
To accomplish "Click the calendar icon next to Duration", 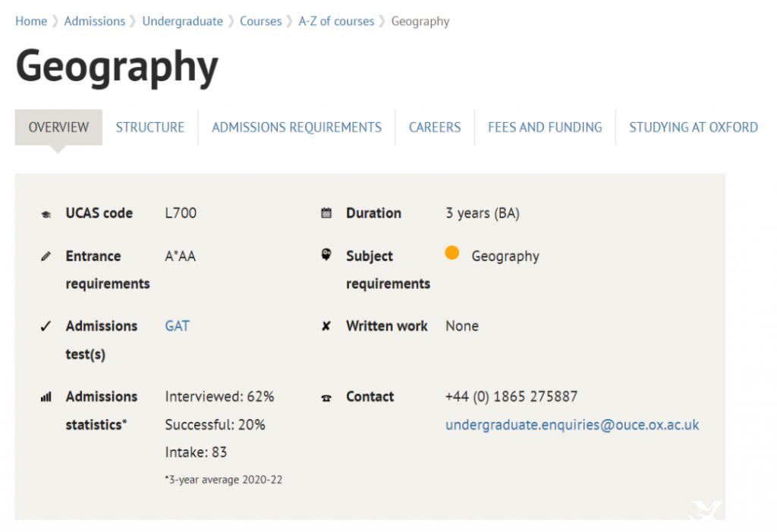I will (326, 213).
